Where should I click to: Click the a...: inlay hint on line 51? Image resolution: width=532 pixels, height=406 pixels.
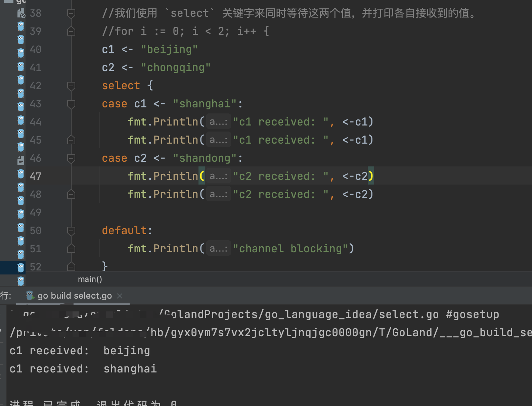[218, 249]
